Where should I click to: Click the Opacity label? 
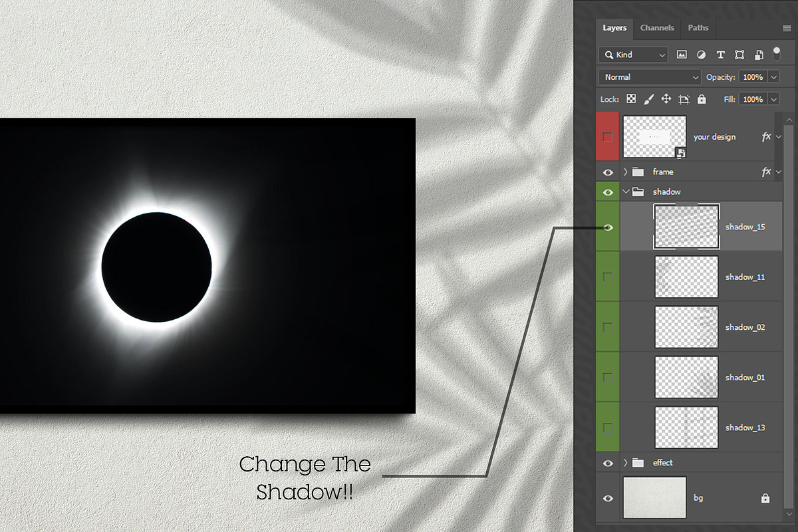[721, 77]
